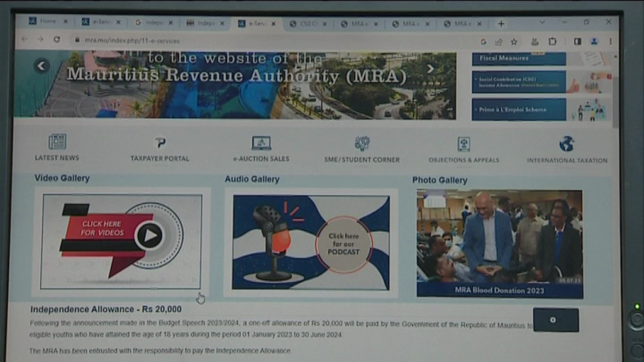Image resolution: width=644 pixels, height=362 pixels.
Task: Open the International Taxation globe icon
Action: click(567, 144)
